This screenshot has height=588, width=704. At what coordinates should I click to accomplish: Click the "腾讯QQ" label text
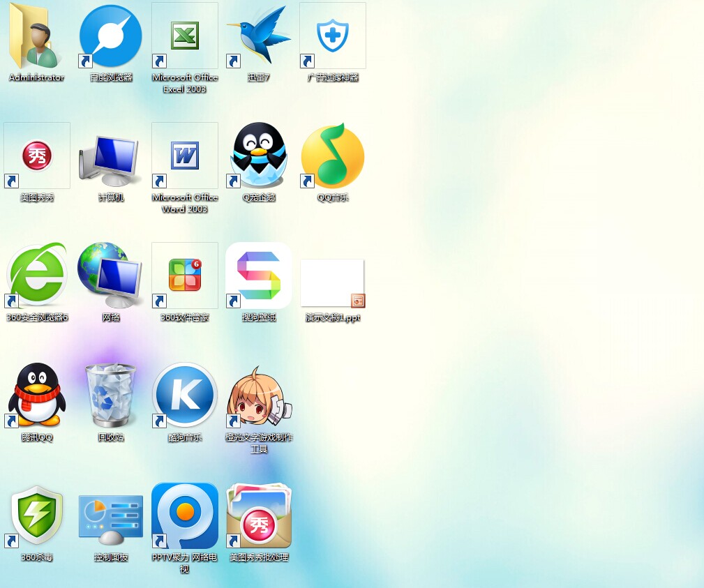click(x=37, y=437)
